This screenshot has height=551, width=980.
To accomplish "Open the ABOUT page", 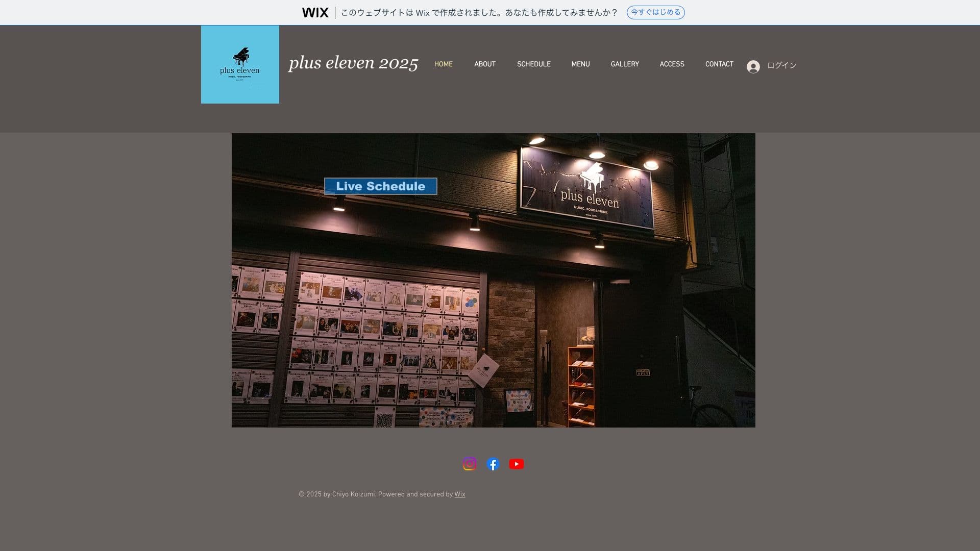I will pyautogui.click(x=484, y=64).
